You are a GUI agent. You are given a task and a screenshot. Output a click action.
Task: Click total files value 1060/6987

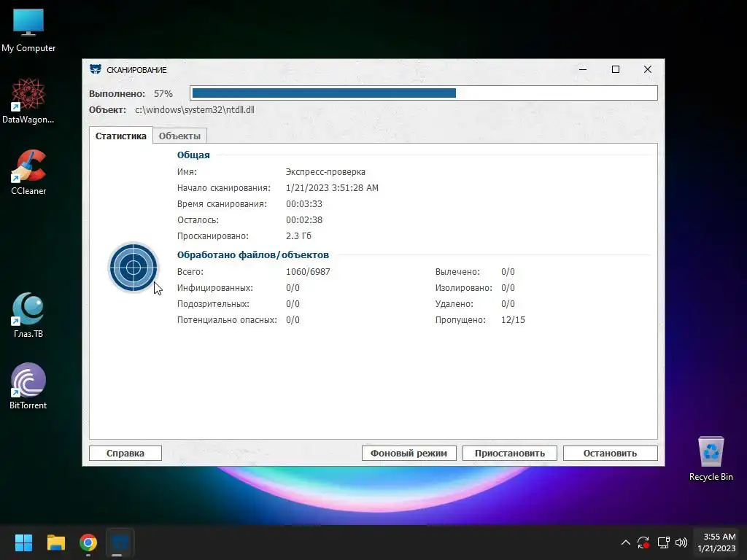[x=308, y=272]
